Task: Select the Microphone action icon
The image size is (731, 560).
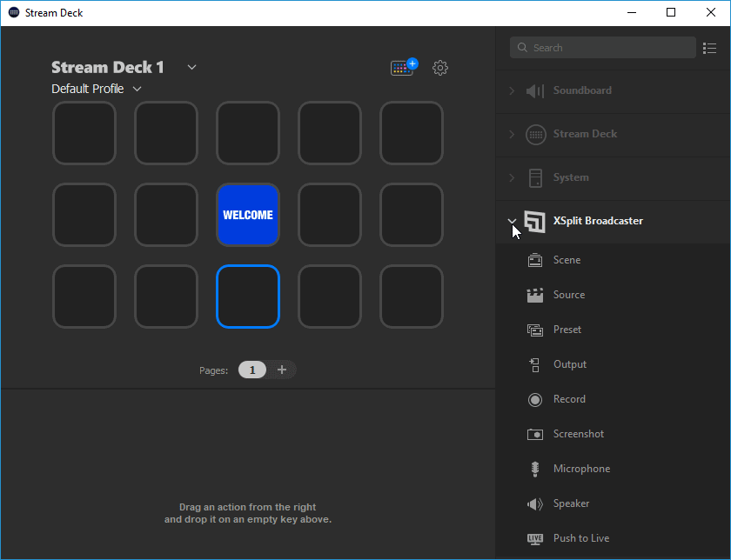Action: [535, 470]
